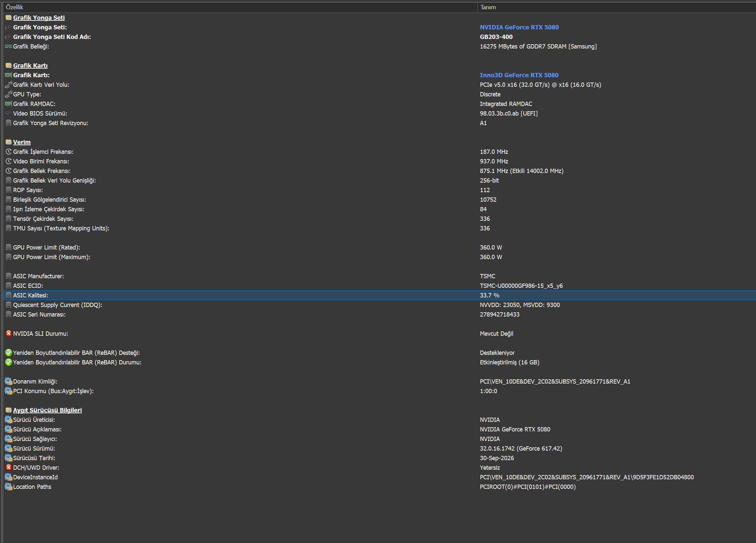Click the gear icon beside Sürücü Sürümü
756x543 pixels.
coord(9,448)
